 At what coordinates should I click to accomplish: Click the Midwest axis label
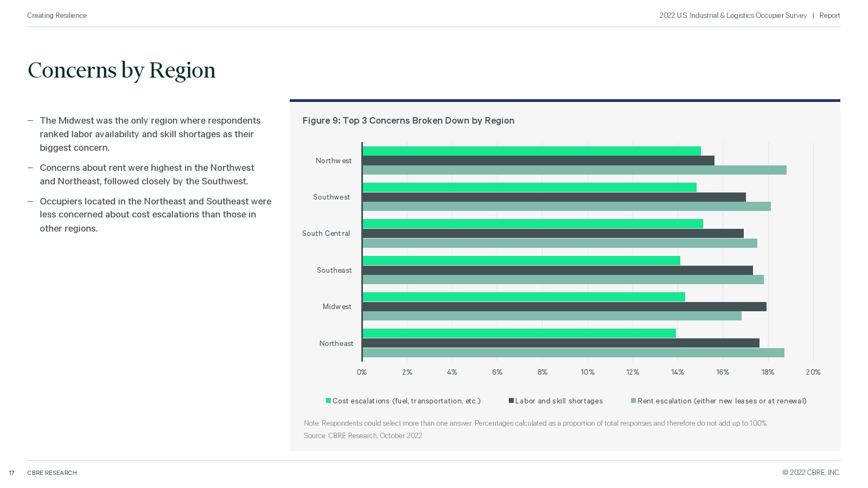coord(337,307)
